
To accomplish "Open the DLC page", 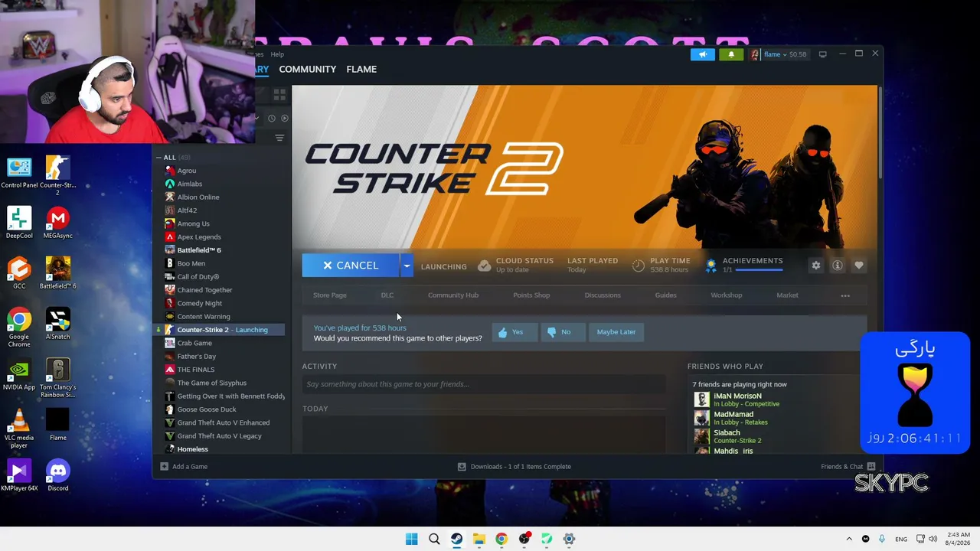I will [387, 295].
